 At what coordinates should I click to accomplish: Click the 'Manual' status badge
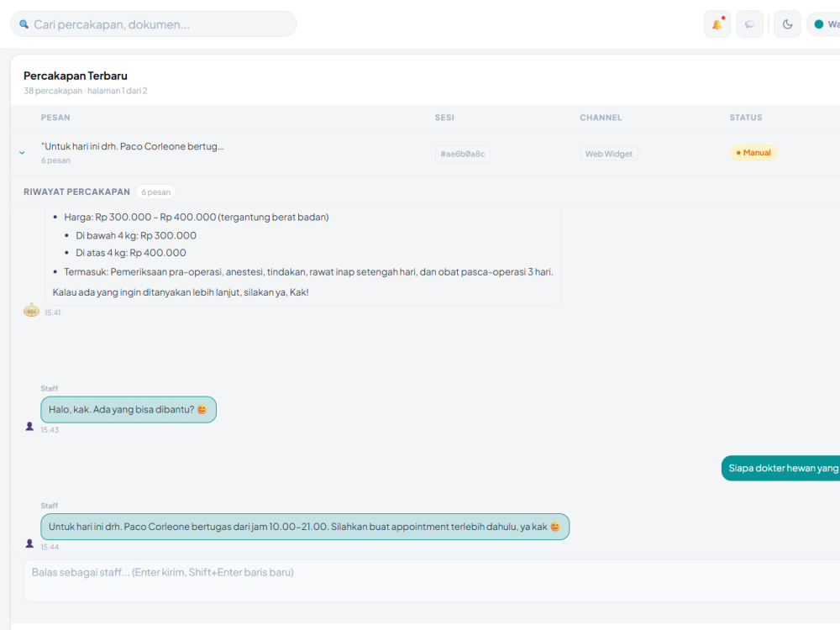click(753, 153)
